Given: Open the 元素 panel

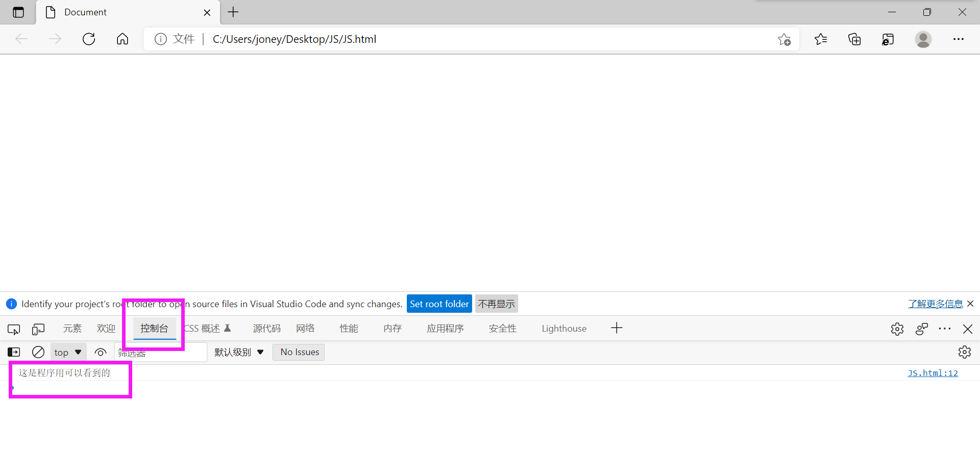Looking at the screenshot, I should (x=72, y=329).
